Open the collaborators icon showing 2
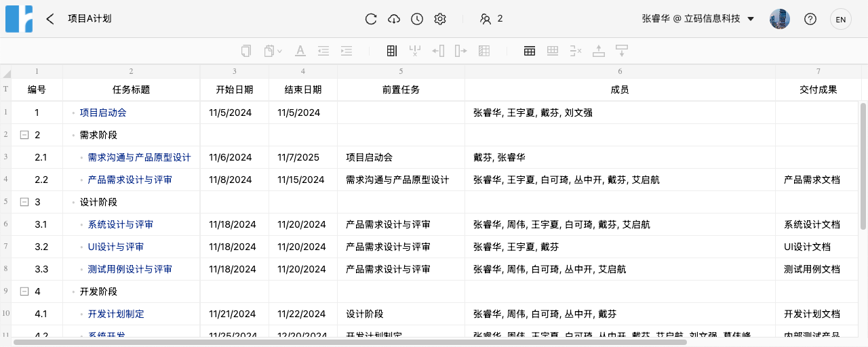 point(490,19)
